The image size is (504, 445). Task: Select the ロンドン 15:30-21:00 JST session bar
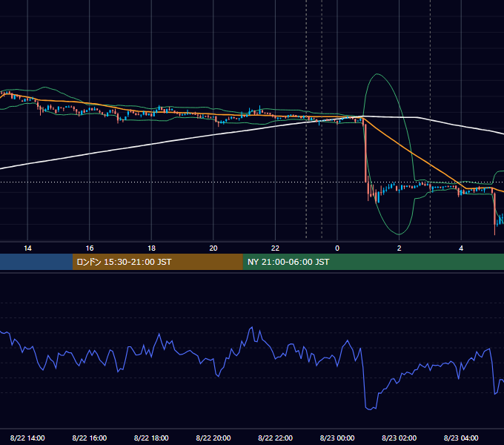coord(157,262)
